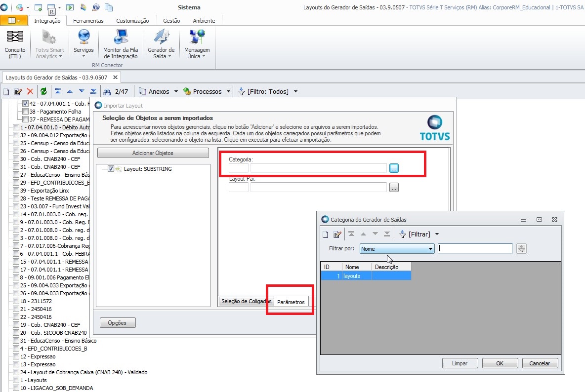
Task: Jump to last record in main toolbar
Action: coord(93,91)
